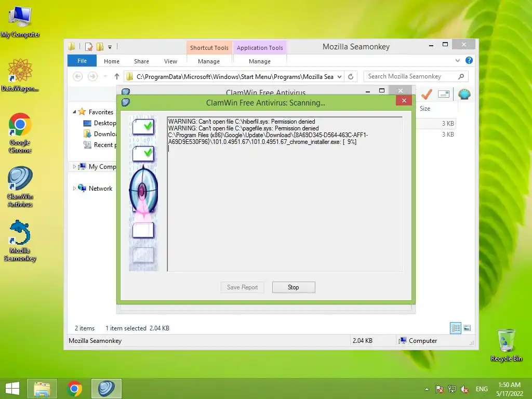This screenshot has height=399, width=532.
Task: Go up one folder level
Action: pyautogui.click(x=117, y=77)
